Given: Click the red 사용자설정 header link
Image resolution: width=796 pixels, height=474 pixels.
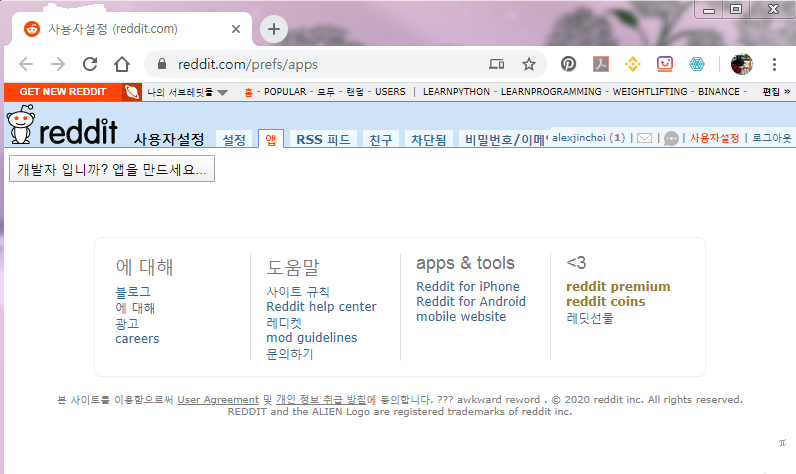Looking at the screenshot, I should [x=714, y=138].
